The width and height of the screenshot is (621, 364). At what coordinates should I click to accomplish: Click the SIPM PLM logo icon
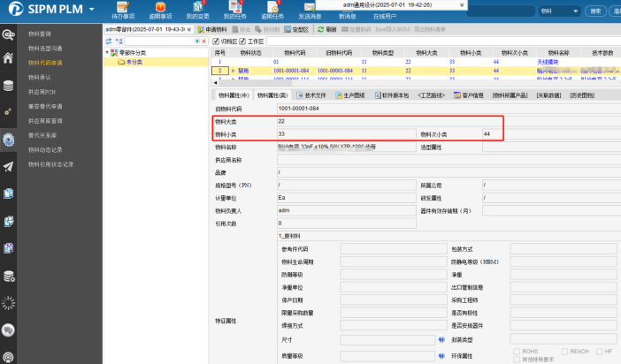[16, 8]
